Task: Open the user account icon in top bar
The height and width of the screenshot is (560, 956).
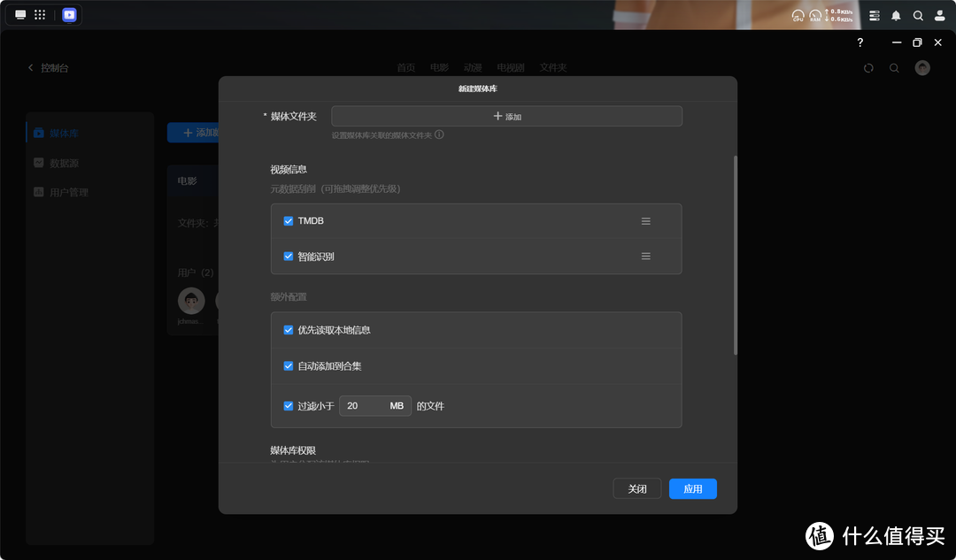Action: click(x=940, y=16)
